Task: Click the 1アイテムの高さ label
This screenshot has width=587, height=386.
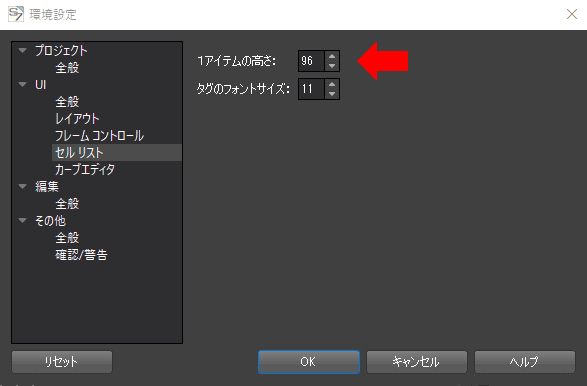Action: [237, 61]
